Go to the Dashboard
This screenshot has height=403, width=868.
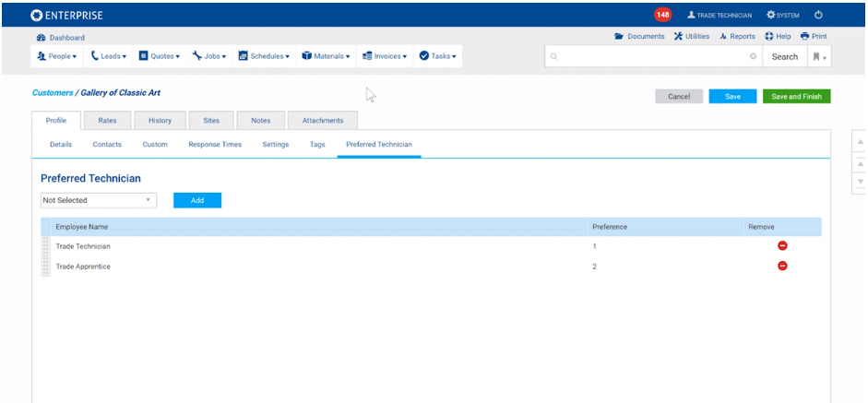point(61,38)
